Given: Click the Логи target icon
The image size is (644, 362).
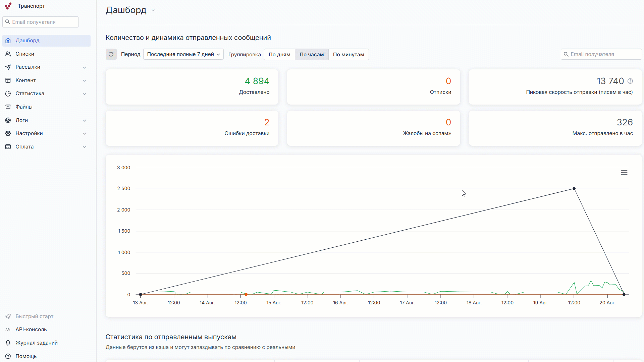Looking at the screenshot, I should pyautogui.click(x=8, y=120).
